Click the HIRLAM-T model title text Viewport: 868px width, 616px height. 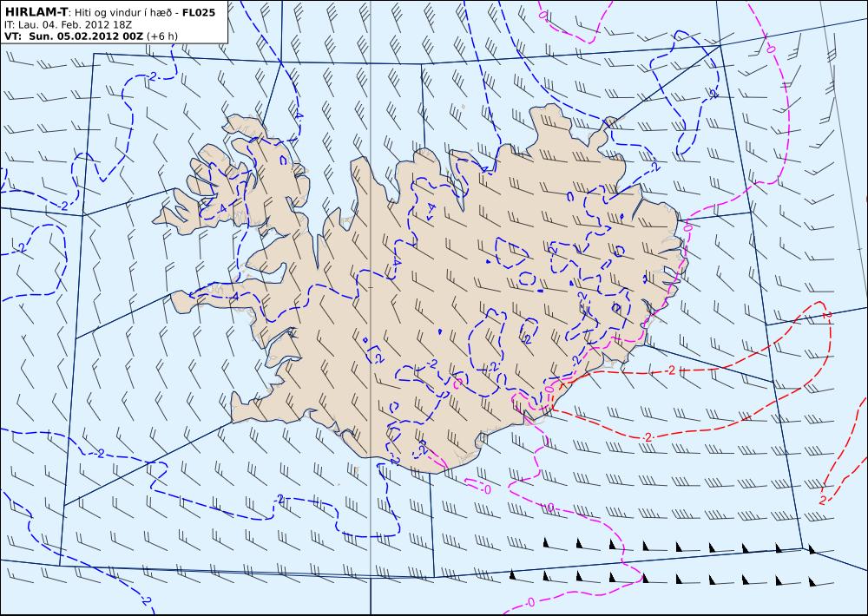point(36,11)
